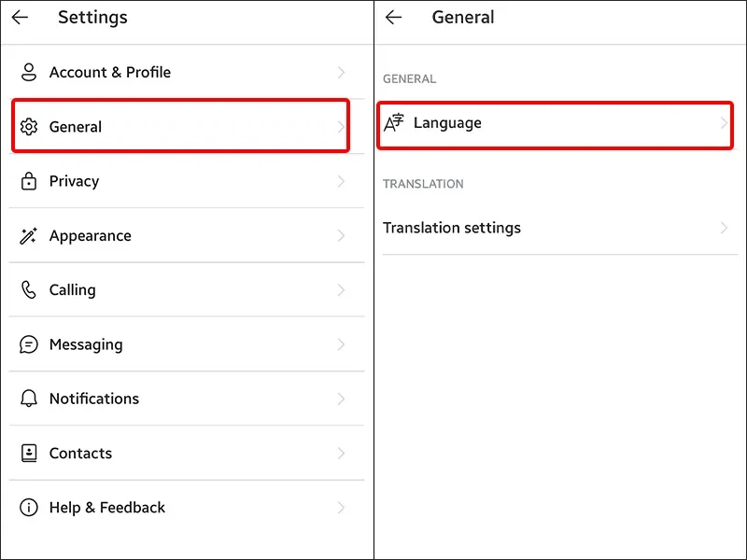
Task: Click the Language translation icon
Action: coord(395,122)
